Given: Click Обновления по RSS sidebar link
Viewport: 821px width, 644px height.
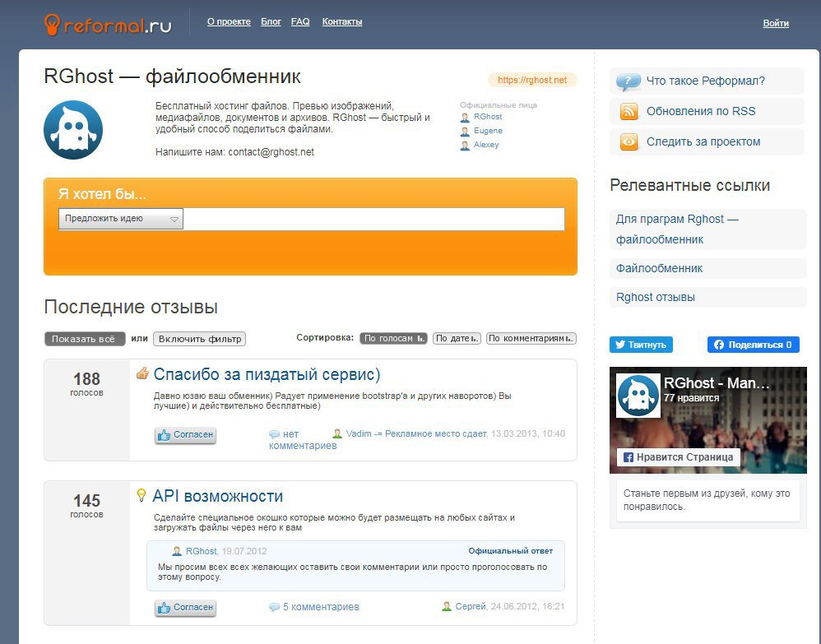Looking at the screenshot, I should click(x=701, y=112).
